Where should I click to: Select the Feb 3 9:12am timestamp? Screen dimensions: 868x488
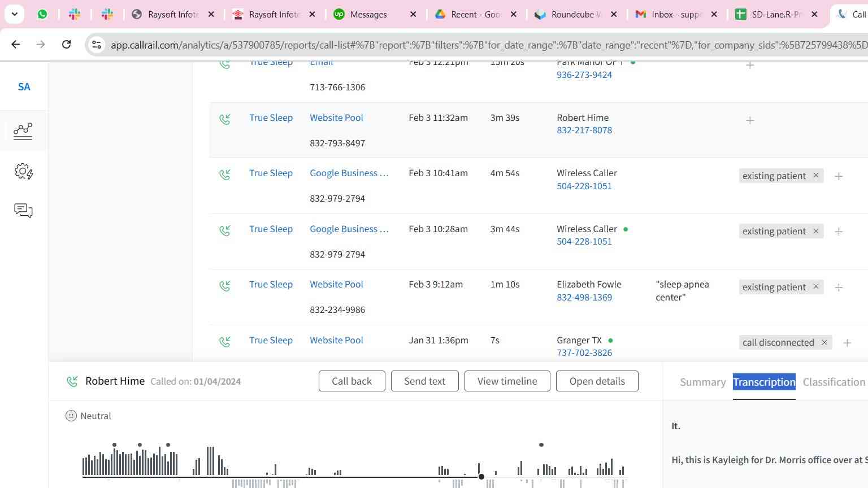coord(436,285)
